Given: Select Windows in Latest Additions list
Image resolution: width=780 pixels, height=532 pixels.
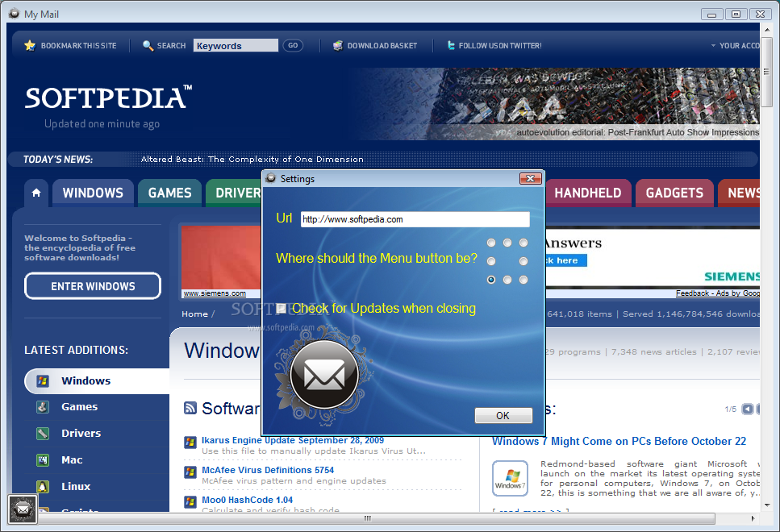Looking at the screenshot, I should tap(97, 380).
